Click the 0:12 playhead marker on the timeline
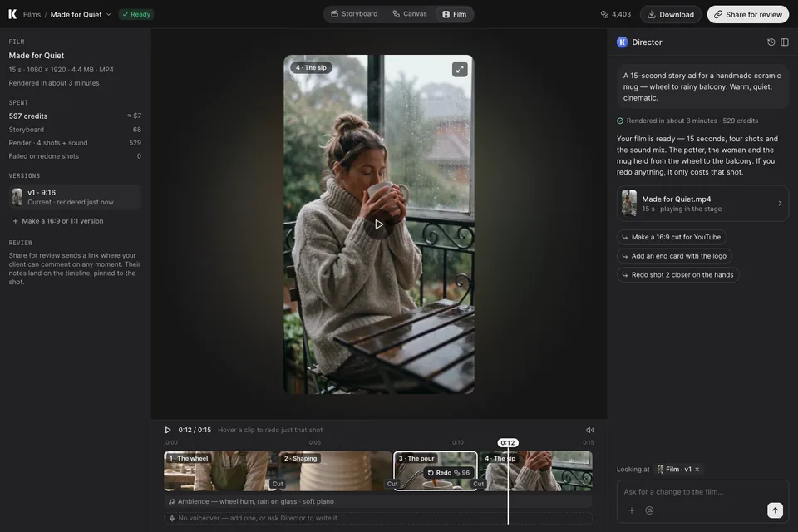Screen dimensions: 798x532 507,443
